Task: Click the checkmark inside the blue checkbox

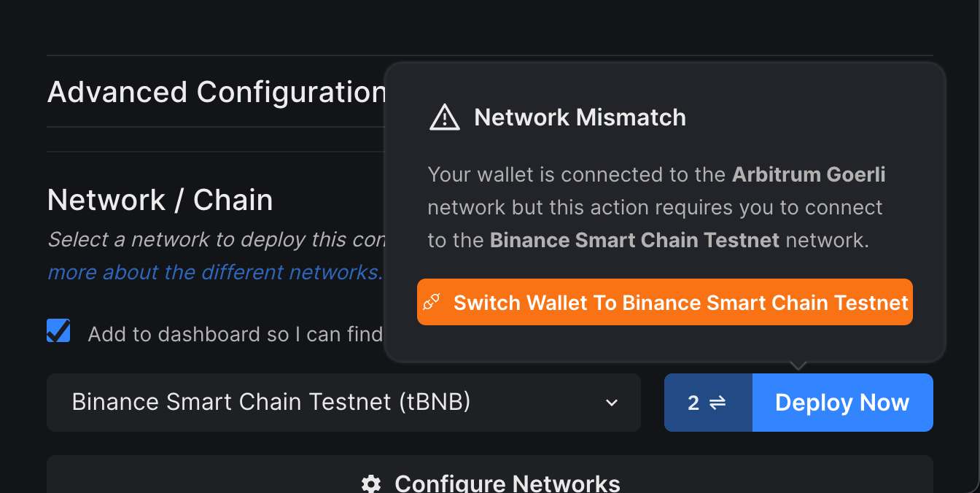Action: [x=58, y=330]
